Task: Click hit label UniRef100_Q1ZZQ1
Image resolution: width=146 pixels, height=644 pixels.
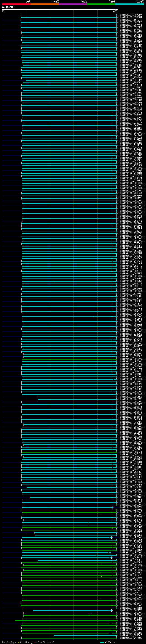Action: [x=131, y=140]
